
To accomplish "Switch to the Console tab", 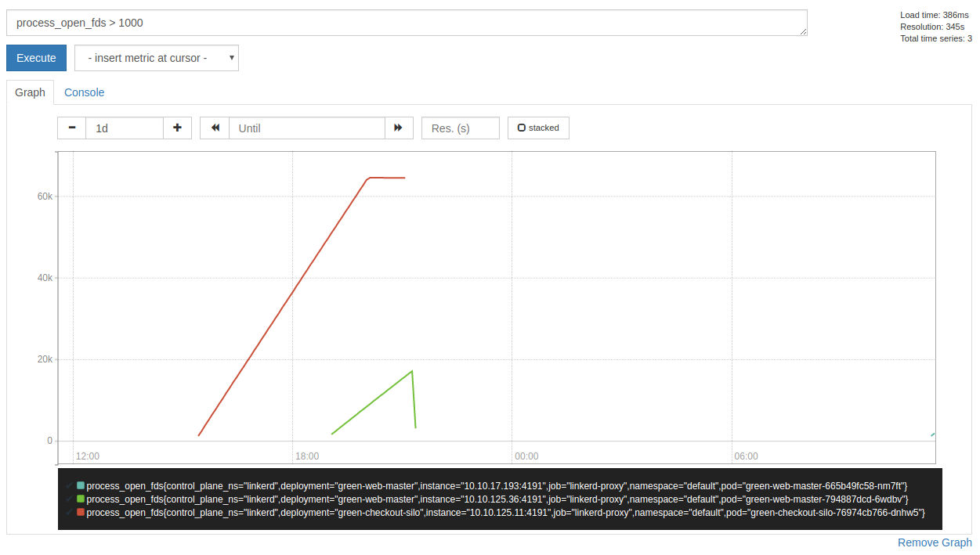I will [84, 92].
